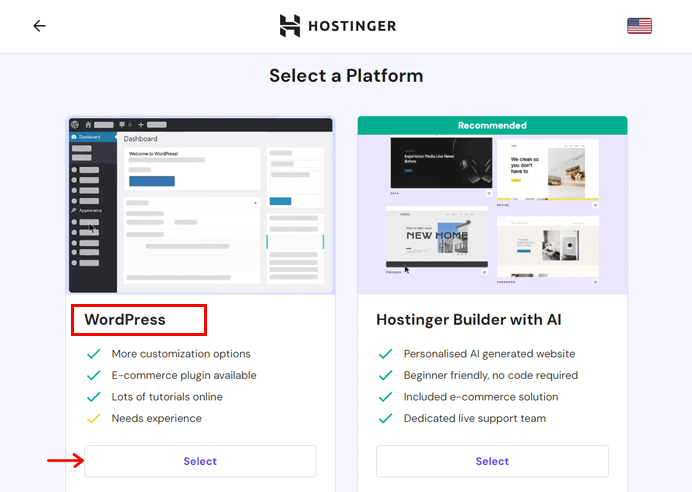
Task: Click the 'We clean so you don't have to' template
Action: 548,170
